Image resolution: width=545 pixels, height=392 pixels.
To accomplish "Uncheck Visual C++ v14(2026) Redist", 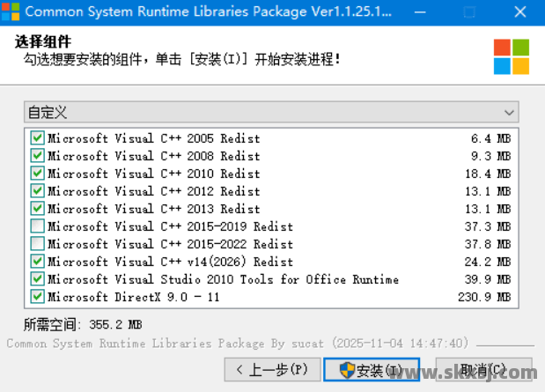I will click(37, 262).
